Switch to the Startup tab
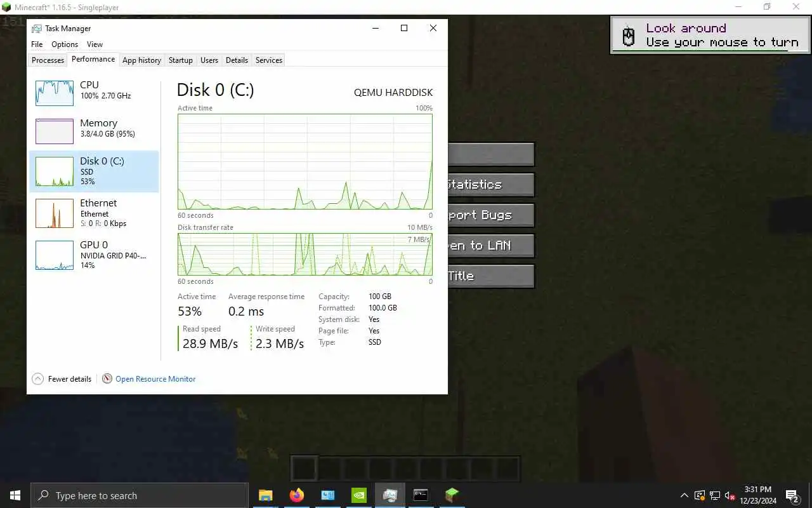The height and width of the screenshot is (508, 812). [x=180, y=60]
